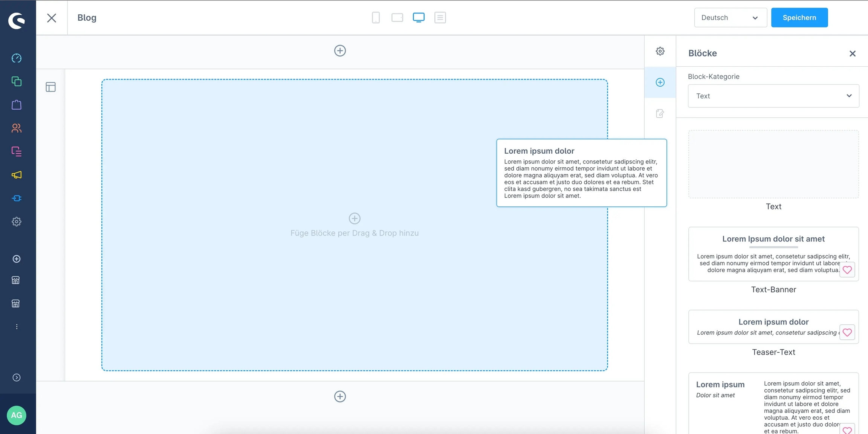Open the Deutsch language dropdown

tap(730, 17)
